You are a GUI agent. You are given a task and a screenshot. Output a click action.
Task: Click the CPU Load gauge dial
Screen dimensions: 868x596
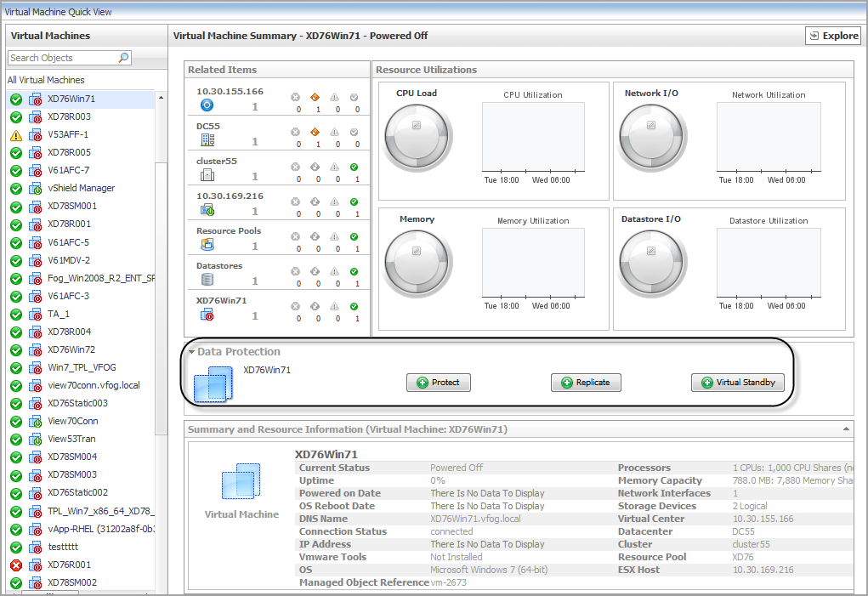[x=416, y=135]
